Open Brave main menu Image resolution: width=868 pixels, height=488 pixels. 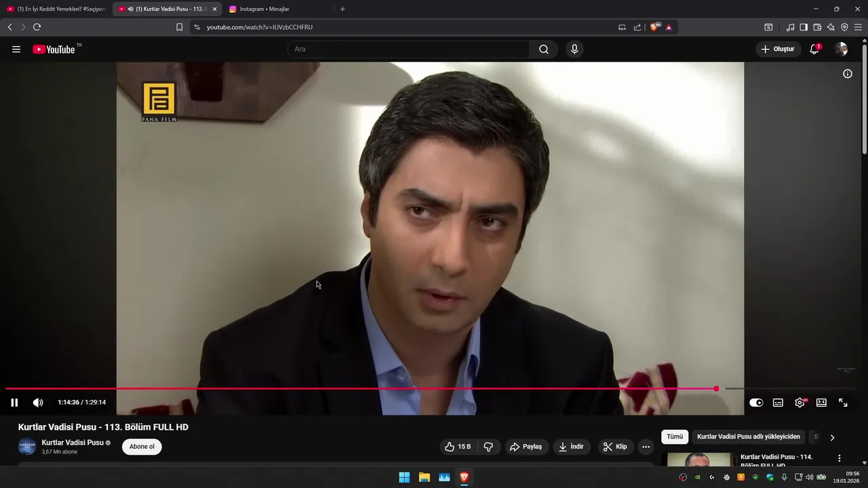tap(858, 27)
